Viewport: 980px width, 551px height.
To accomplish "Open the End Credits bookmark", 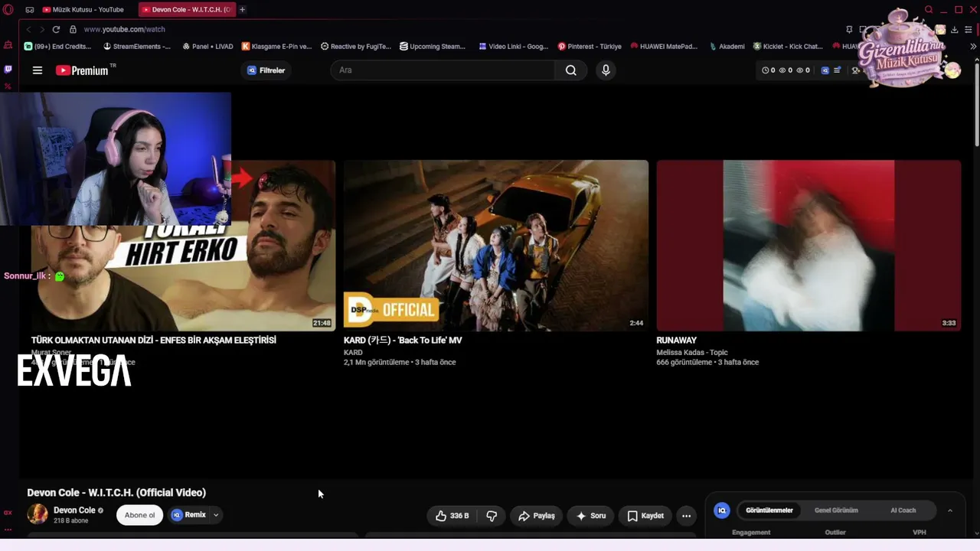I will tap(58, 46).
